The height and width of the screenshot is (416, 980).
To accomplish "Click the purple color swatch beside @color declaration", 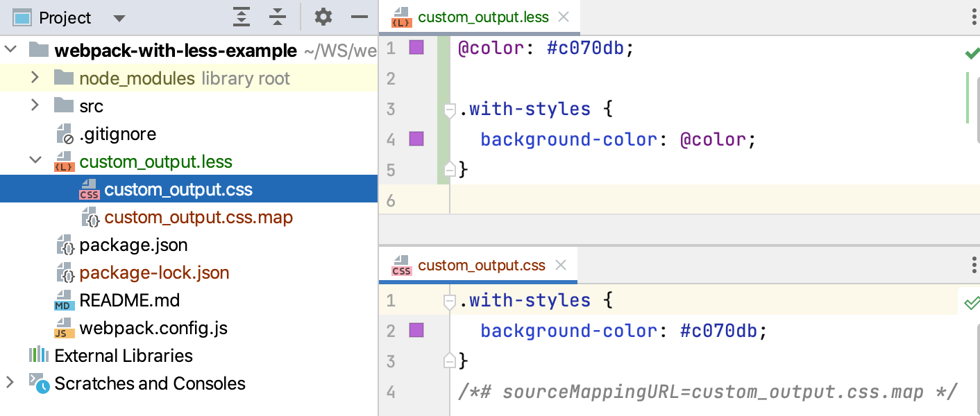I will (x=417, y=48).
